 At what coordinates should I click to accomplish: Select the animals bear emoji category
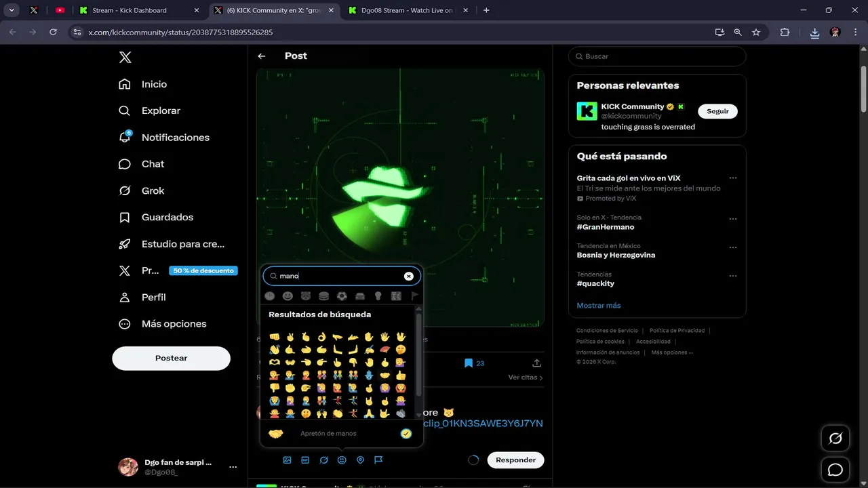click(306, 296)
